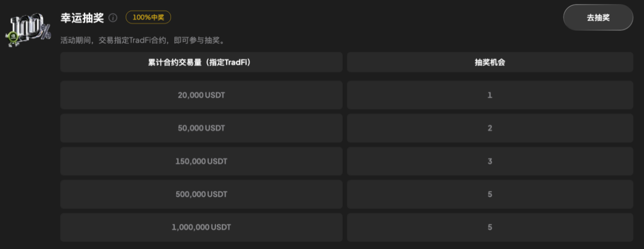Screen dimensions: 644x249
Task: Select the 累计合约交易量 column header
Action: point(201,62)
